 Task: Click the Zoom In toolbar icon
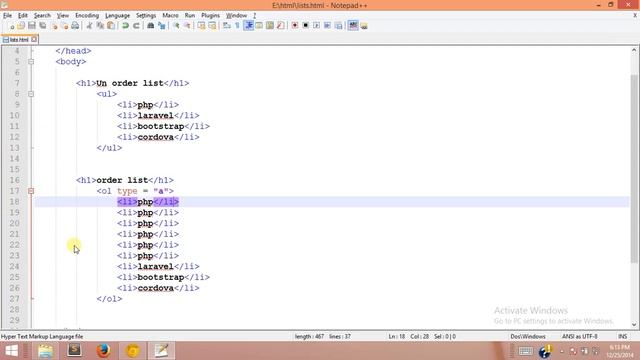click(176, 26)
